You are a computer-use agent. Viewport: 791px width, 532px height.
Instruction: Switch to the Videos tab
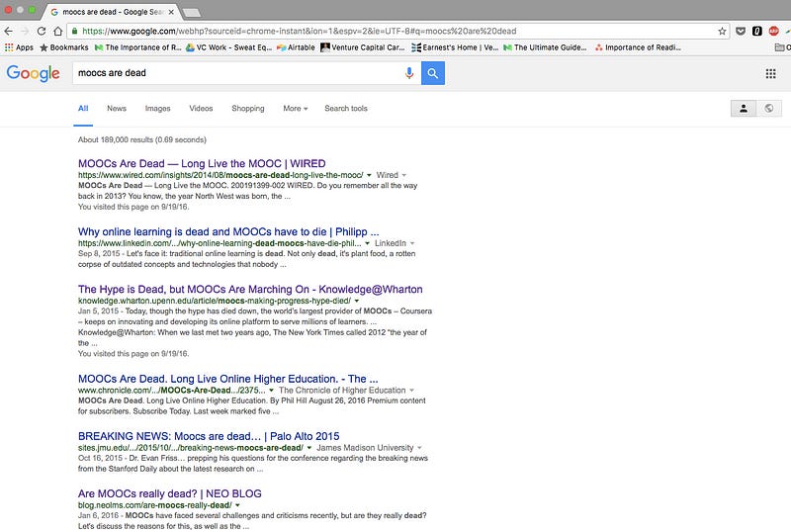[201, 109]
